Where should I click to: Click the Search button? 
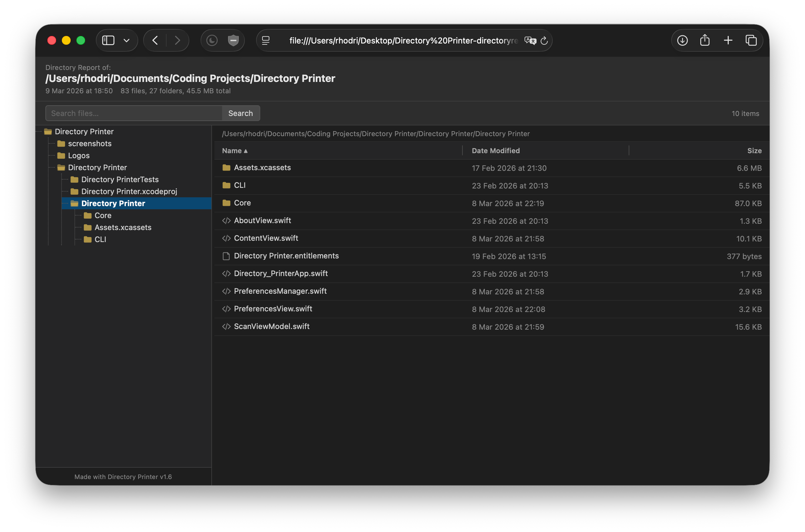(240, 113)
